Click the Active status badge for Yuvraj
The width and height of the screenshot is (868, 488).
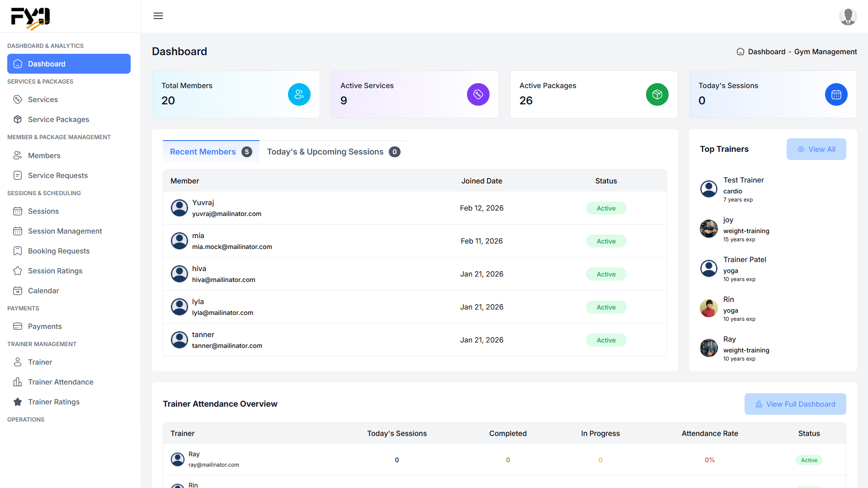point(606,208)
